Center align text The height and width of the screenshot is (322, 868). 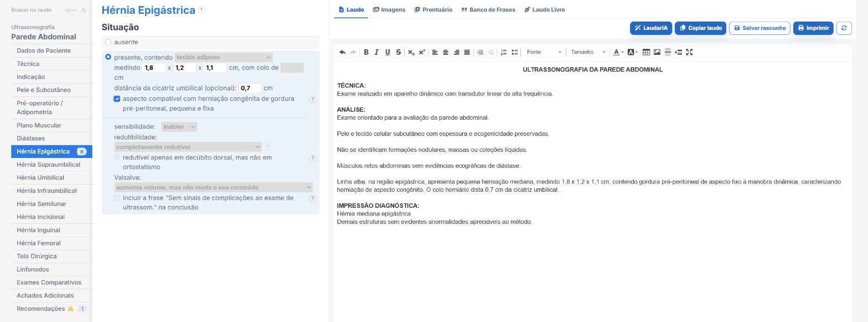click(446, 52)
